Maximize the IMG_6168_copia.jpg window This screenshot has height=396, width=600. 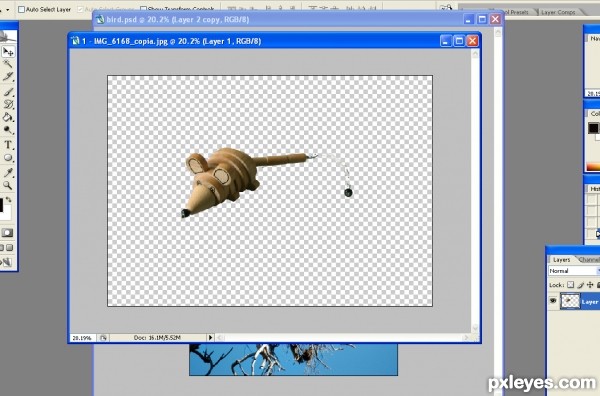click(x=459, y=41)
